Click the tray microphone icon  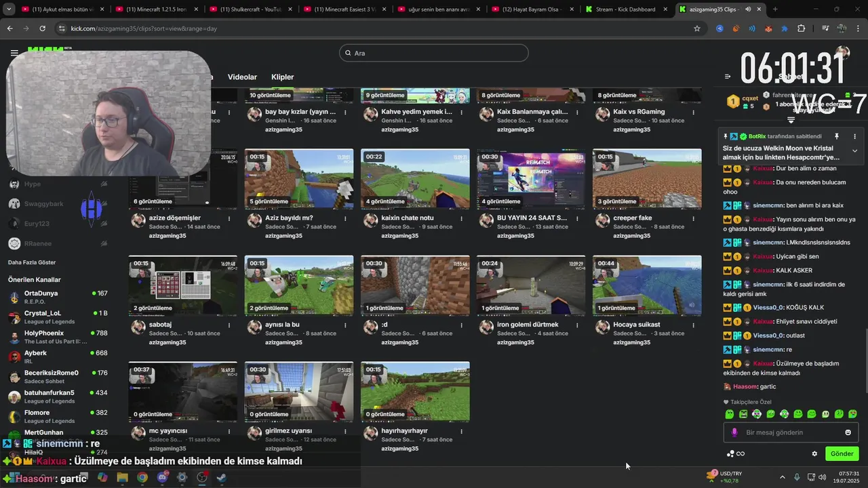point(797,477)
